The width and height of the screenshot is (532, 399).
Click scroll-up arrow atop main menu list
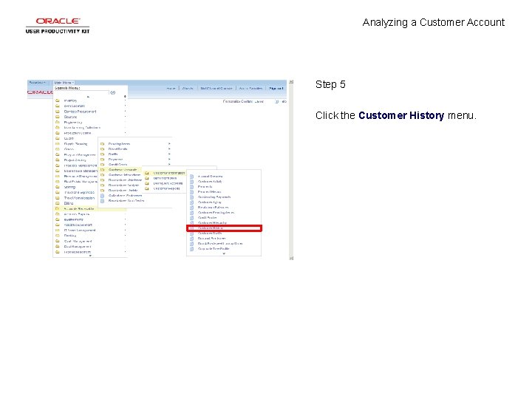click(x=88, y=97)
